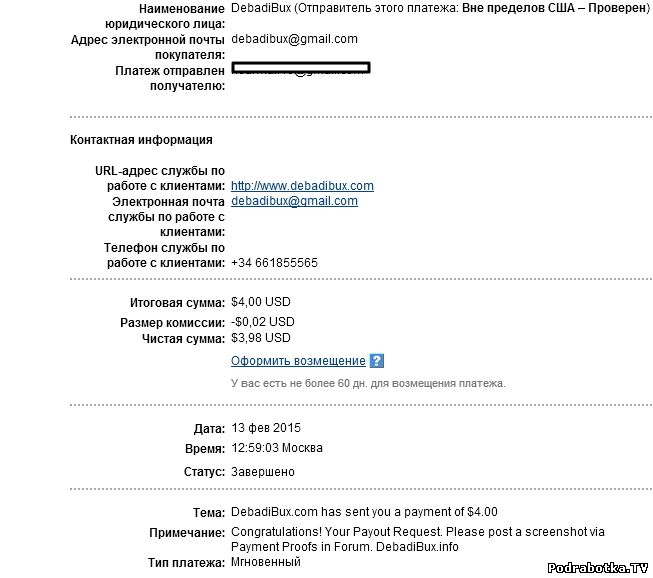The height and width of the screenshot is (578, 653).
Task: Click the blue question mark help icon
Action: 377,361
